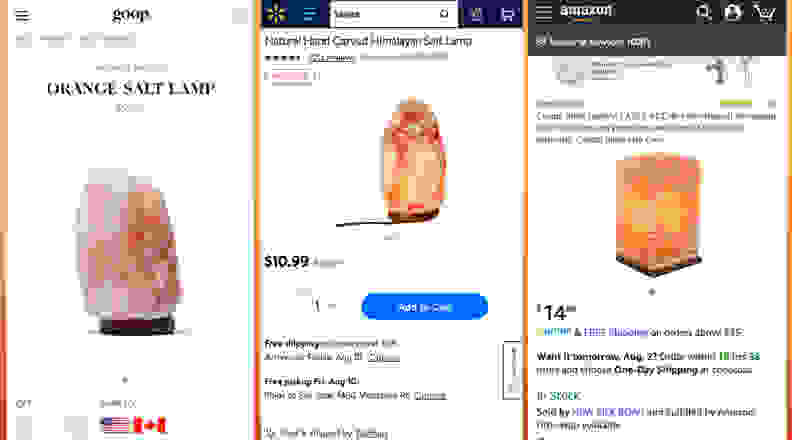The width and height of the screenshot is (792, 440).
Task: Click the Amazon FREE Shipping link
Action: (615, 332)
